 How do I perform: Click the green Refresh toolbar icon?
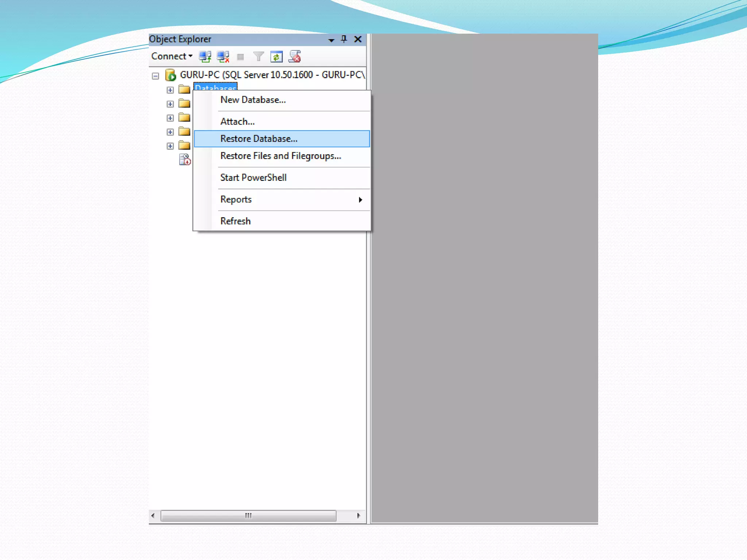tap(276, 57)
